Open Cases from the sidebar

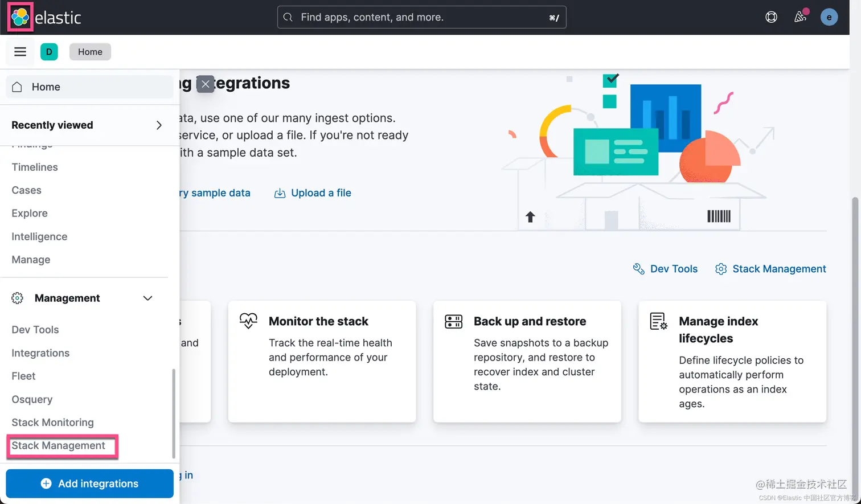point(26,190)
